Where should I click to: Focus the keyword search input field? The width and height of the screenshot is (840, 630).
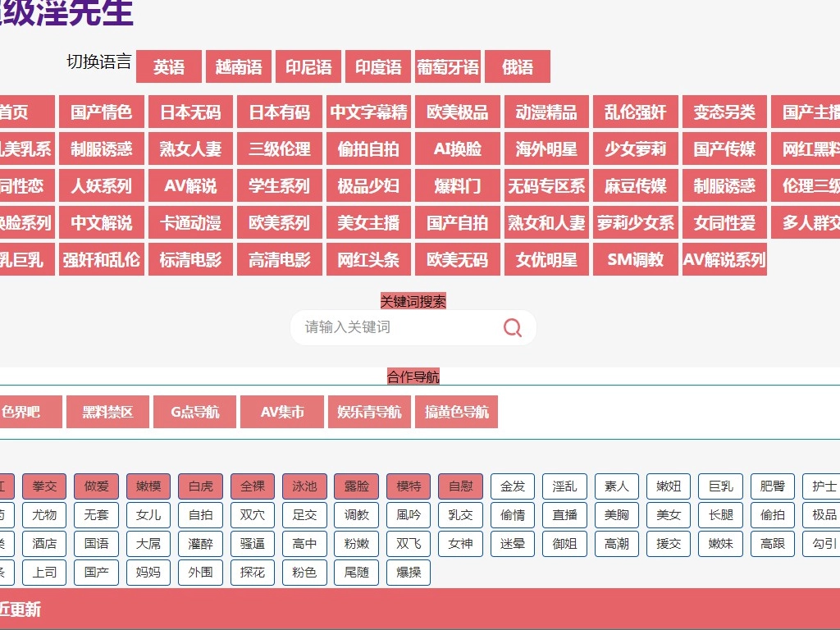point(394,327)
